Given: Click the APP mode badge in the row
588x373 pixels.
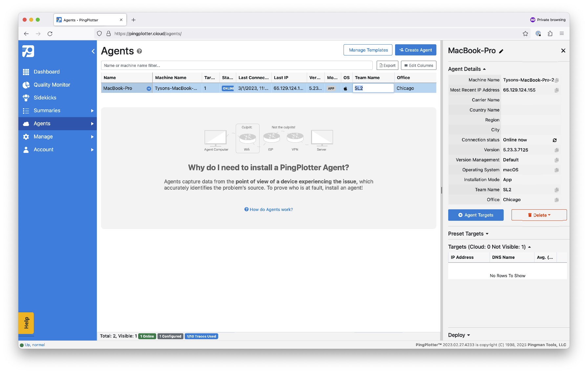Looking at the screenshot, I should point(331,89).
